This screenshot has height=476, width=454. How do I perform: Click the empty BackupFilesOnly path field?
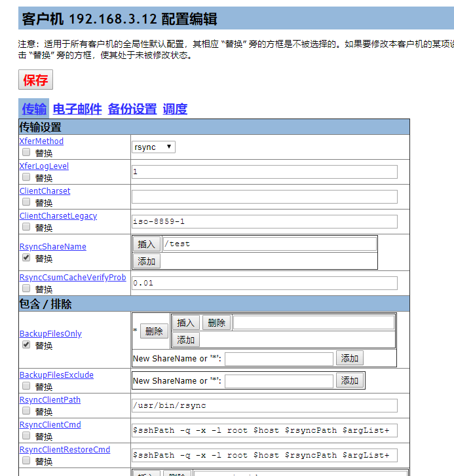point(314,322)
